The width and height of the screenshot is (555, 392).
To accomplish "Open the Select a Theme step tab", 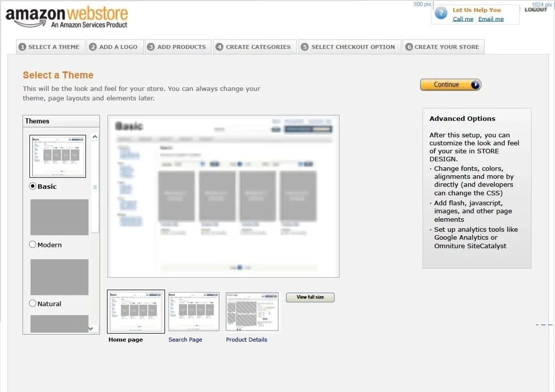I will [50, 47].
